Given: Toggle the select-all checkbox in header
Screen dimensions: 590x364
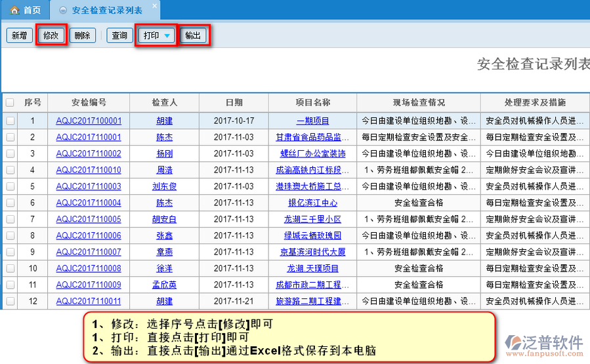Looking at the screenshot, I should pos(10,103).
